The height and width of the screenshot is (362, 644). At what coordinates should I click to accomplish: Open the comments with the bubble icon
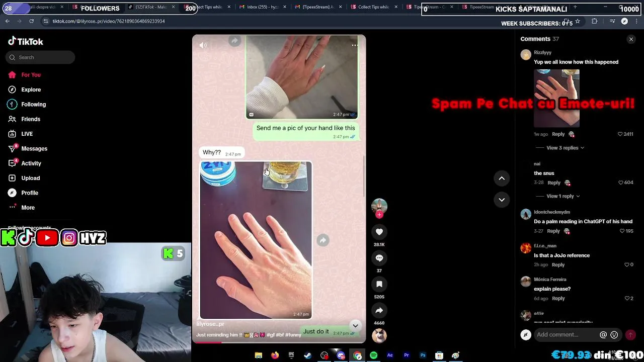tap(379, 258)
